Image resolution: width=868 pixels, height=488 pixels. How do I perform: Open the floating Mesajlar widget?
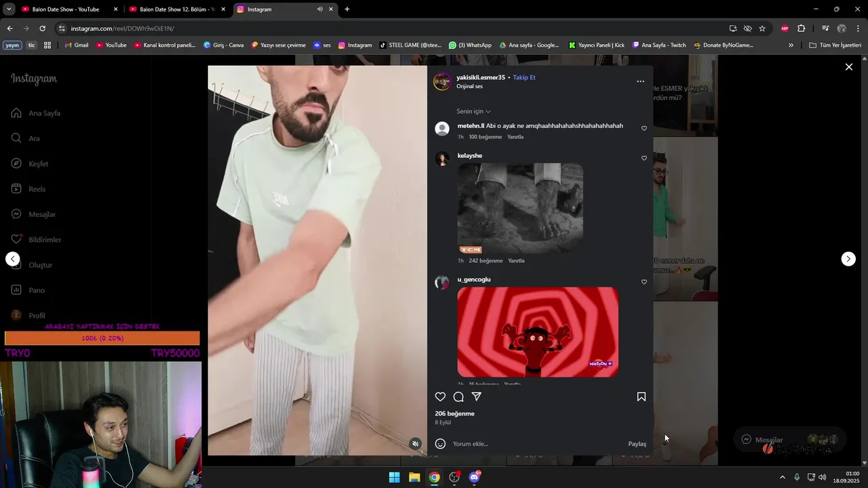pyautogui.click(x=790, y=440)
